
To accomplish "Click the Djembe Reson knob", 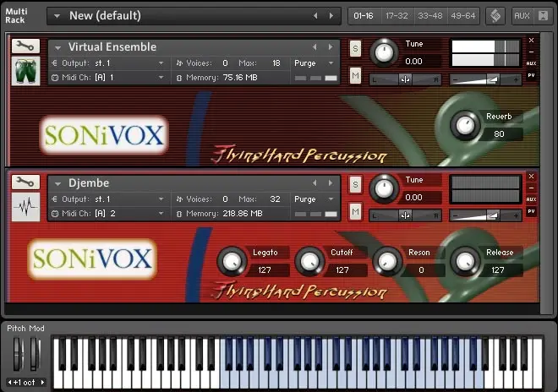I will [x=387, y=262].
